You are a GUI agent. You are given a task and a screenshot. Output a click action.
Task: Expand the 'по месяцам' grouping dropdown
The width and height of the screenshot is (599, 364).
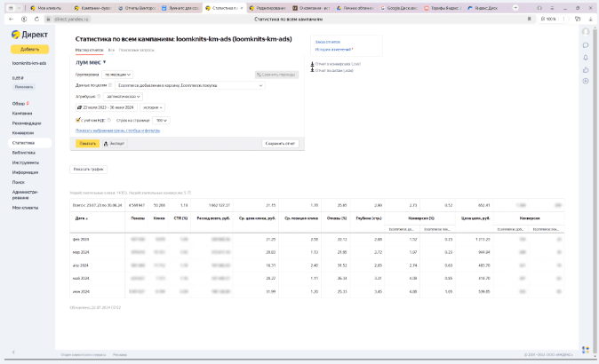[117, 74]
